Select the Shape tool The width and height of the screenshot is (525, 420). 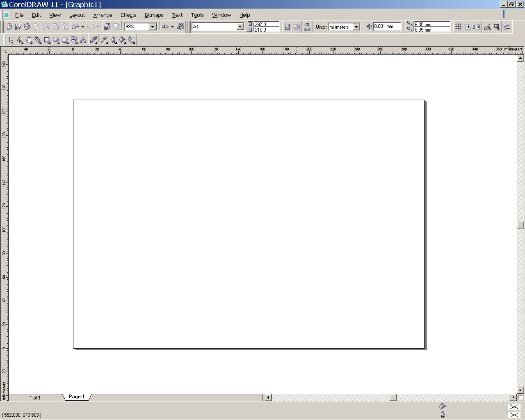pyautogui.click(x=20, y=40)
